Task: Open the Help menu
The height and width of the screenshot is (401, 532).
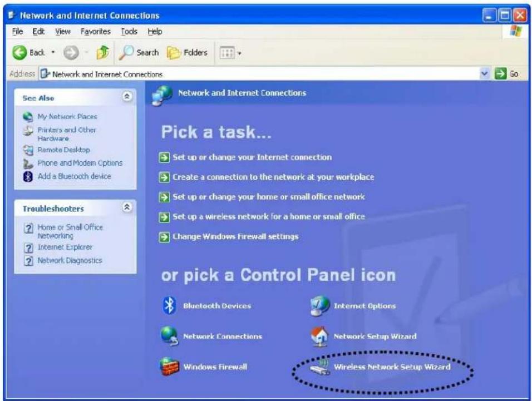Action: pyautogui.click(x=155, y=32)
